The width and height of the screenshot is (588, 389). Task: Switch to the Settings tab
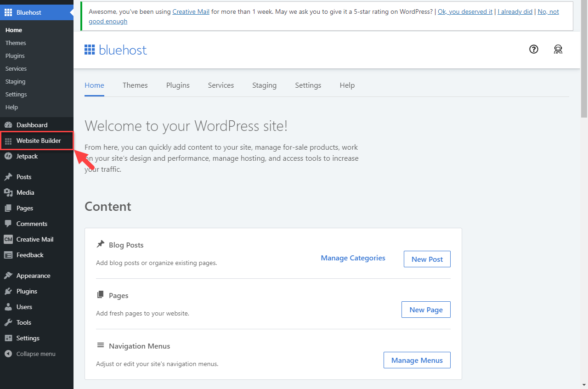pyautogui.click(x=308, y=85)
